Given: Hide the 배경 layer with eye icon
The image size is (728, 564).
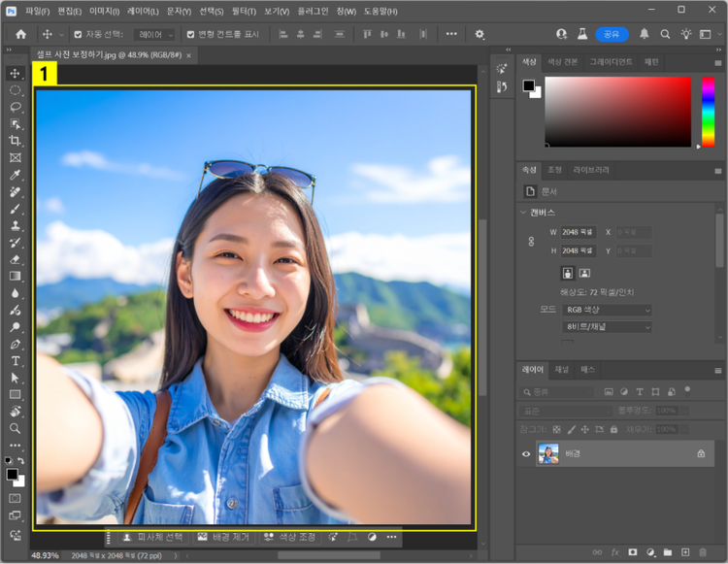Looking at the screenshot, I should point(527,453).
